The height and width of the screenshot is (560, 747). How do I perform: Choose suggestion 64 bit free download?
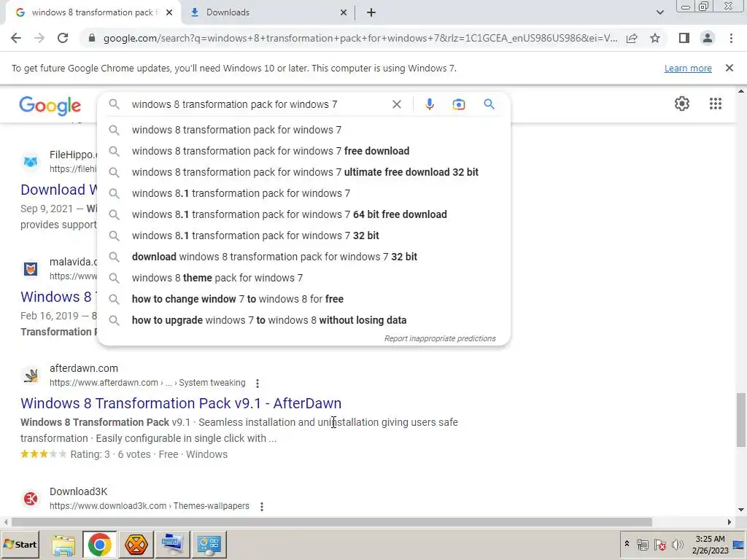304,214
